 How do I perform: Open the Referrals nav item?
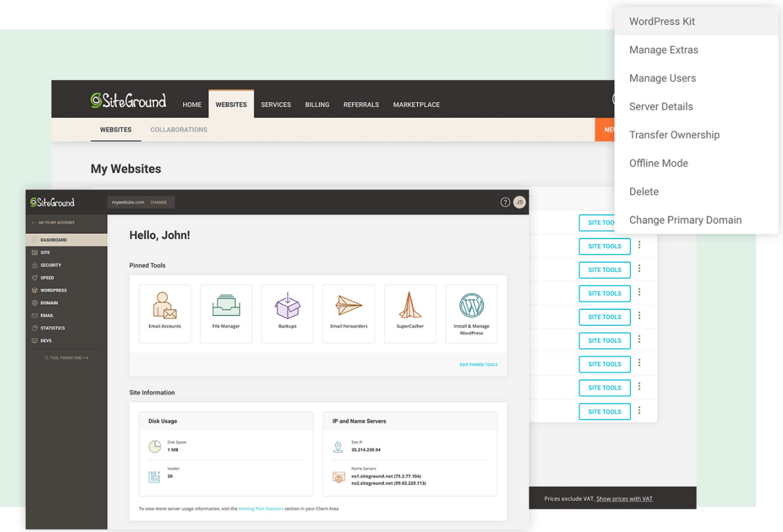[361, 105]
